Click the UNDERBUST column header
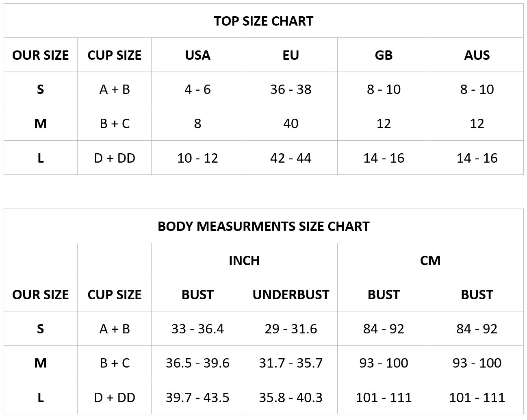The height and width of the screenshot is (420, 527). click(x=291, y=295)
